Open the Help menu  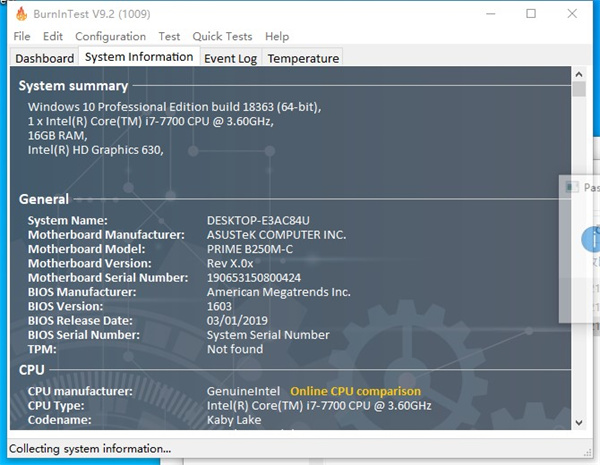click(277, 36)
